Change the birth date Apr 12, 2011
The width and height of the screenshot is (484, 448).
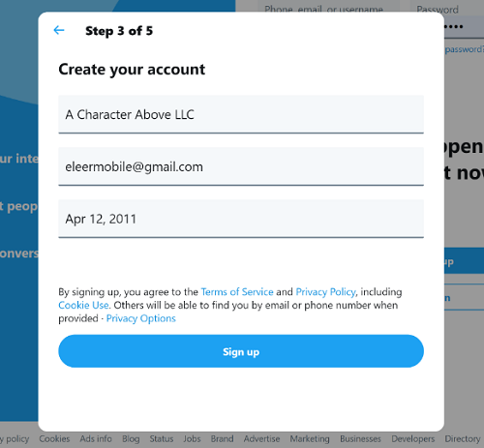tap(241, 219)
